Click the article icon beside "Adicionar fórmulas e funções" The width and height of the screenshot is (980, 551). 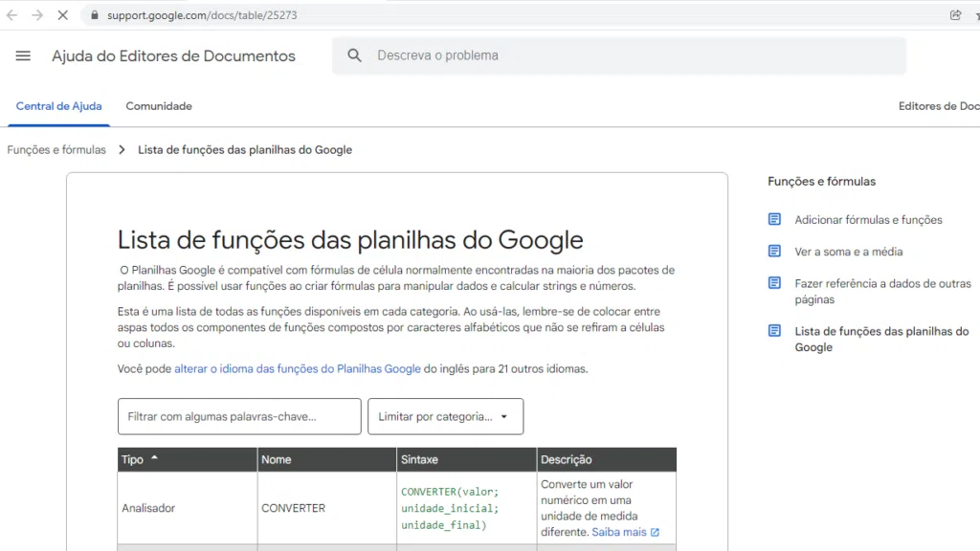pos(773,219)
